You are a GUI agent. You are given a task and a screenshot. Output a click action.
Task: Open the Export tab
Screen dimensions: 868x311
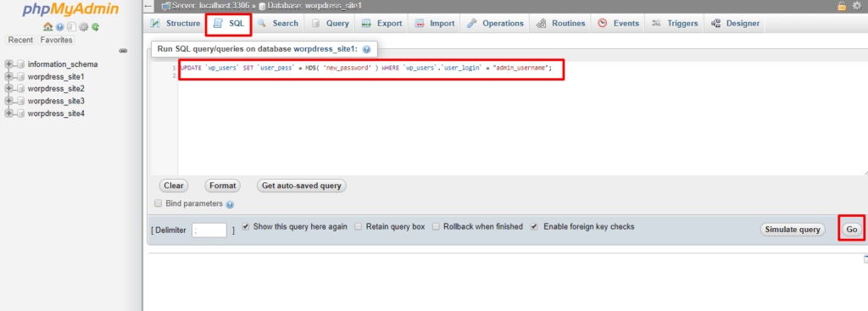(x=382, y=23)
